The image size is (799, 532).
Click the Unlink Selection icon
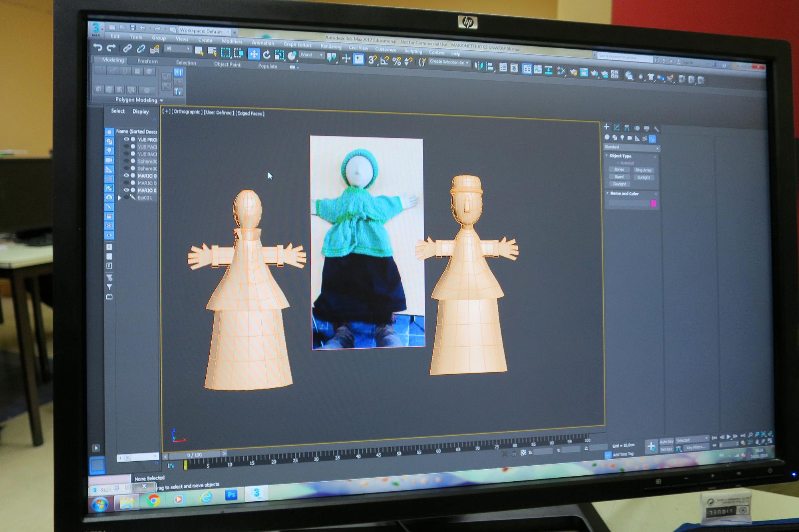pyautogui.click(x=141, y=49)
